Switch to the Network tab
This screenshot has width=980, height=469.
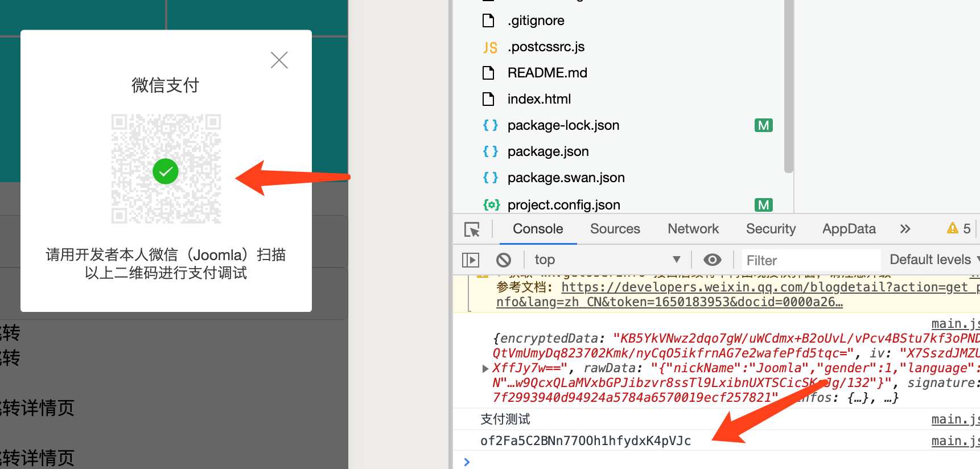[x=693, y=229]
